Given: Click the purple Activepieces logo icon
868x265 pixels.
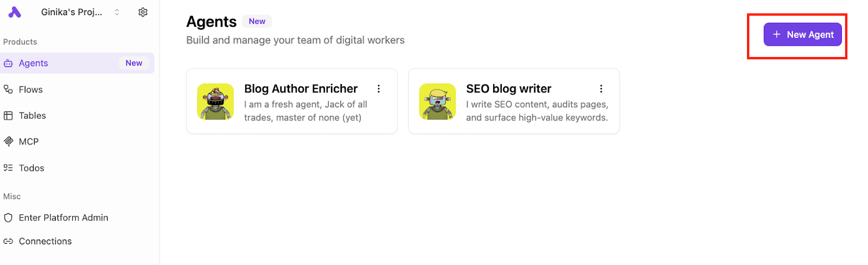Looking at the screenshot, I should coord(15,12).
